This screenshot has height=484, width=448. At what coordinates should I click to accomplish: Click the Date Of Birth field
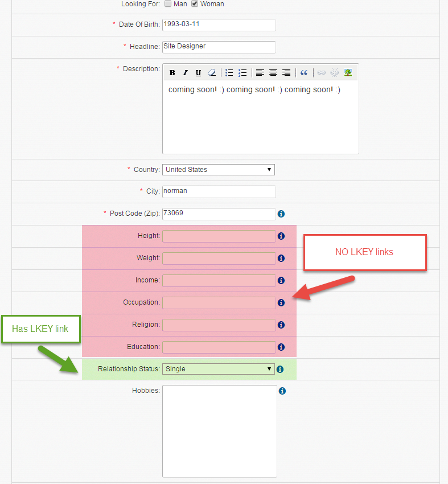tap(219, 24)
